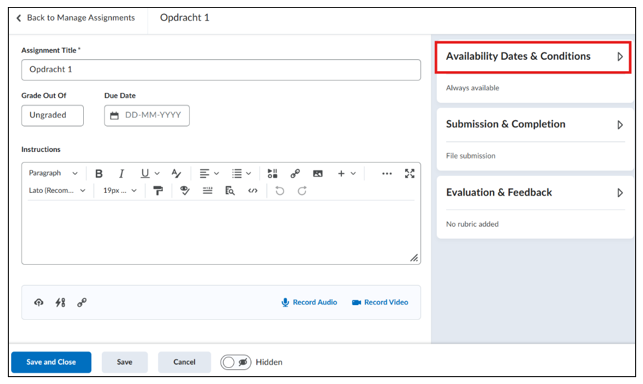643x384 pixels.
Task: Toggle the Hidden visibility switch
Action: pos(235,362)
